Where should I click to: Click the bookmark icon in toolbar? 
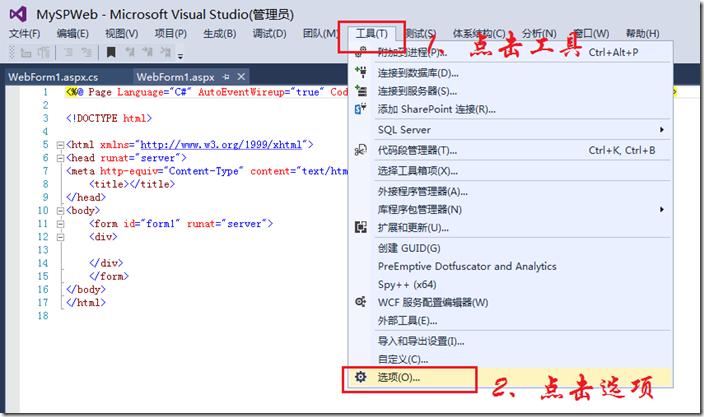[x=111, y=53]
